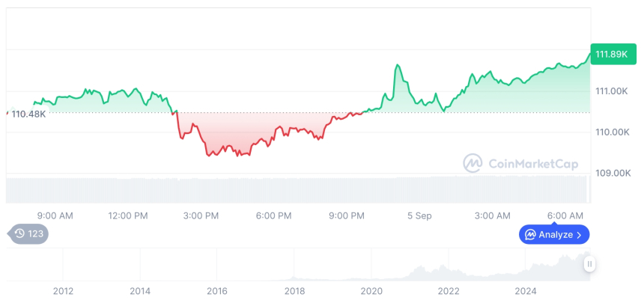
Task: Click the 110.48K opening price label
Action: coord(29,114)
